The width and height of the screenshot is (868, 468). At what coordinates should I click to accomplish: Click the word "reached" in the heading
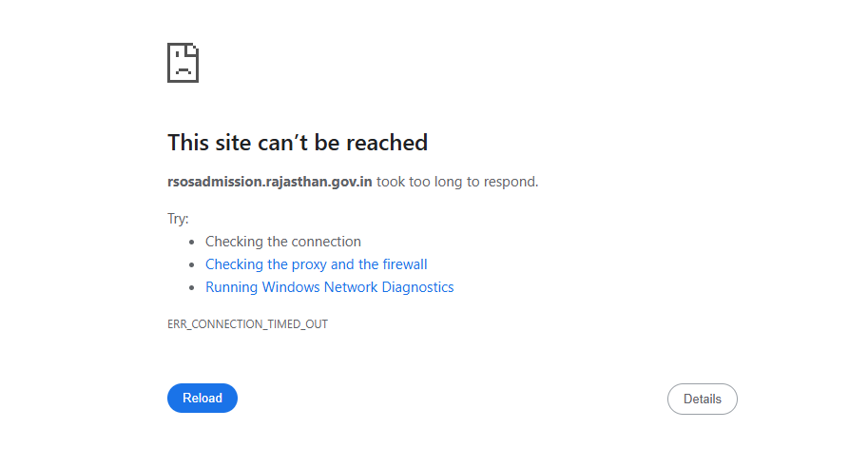[387, 143]
